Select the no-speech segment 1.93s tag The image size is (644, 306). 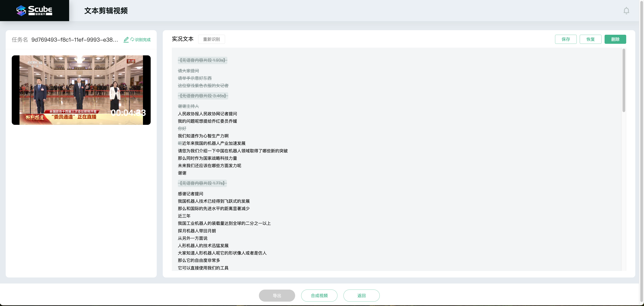(203, 60)
